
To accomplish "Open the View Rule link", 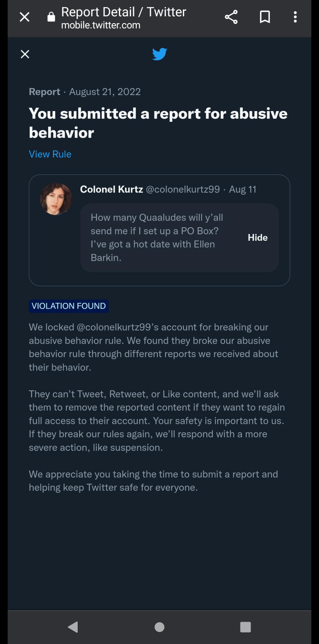I will point(50,154).
